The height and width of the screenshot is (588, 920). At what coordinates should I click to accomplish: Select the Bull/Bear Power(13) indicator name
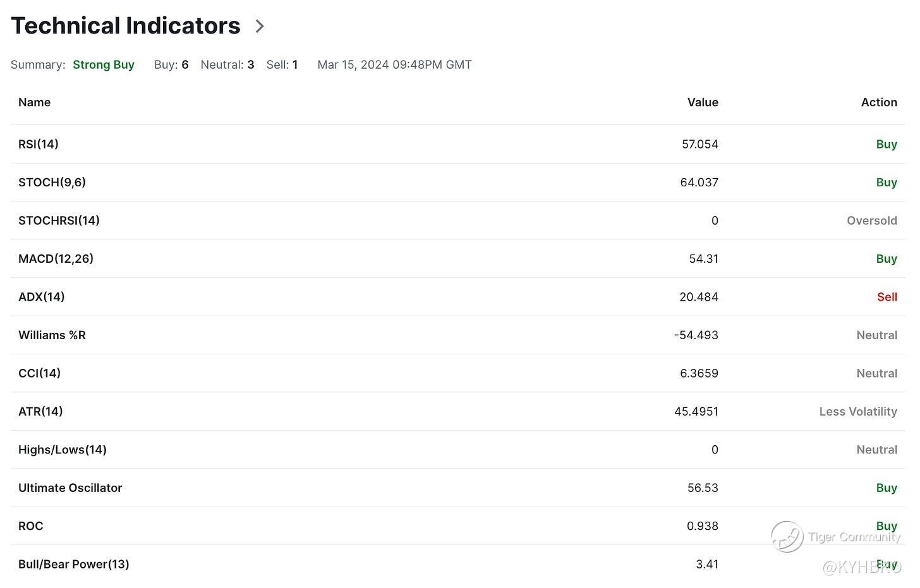coord(73,565)
